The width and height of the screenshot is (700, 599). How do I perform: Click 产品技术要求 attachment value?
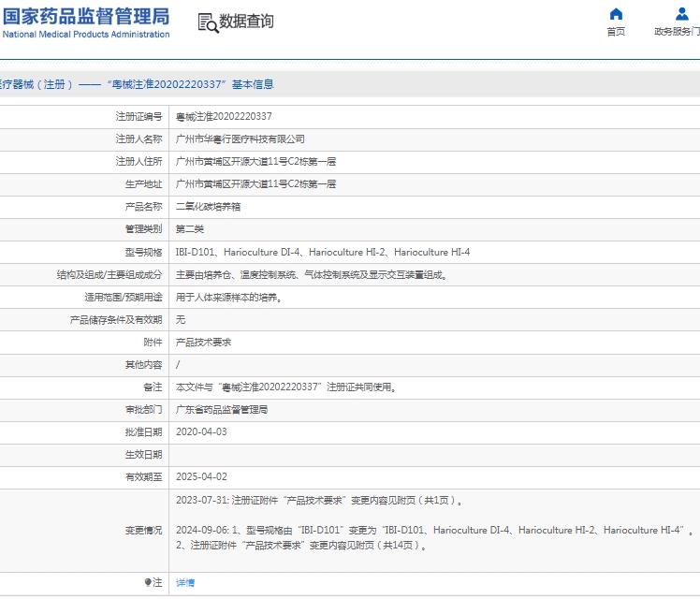click(x=204, y=343)
